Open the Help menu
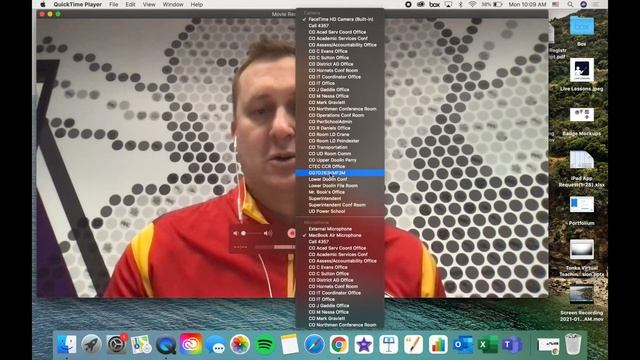 [197, 4]
